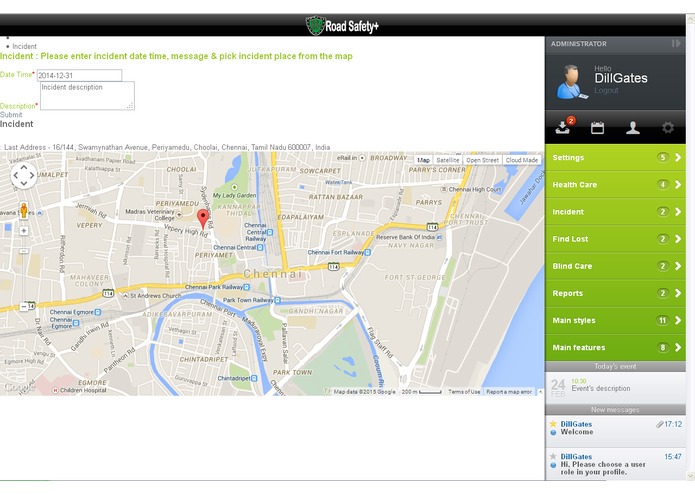Expand the Incident sidebar menu
This screenshot has width=695, height=494.
(615, 211)
